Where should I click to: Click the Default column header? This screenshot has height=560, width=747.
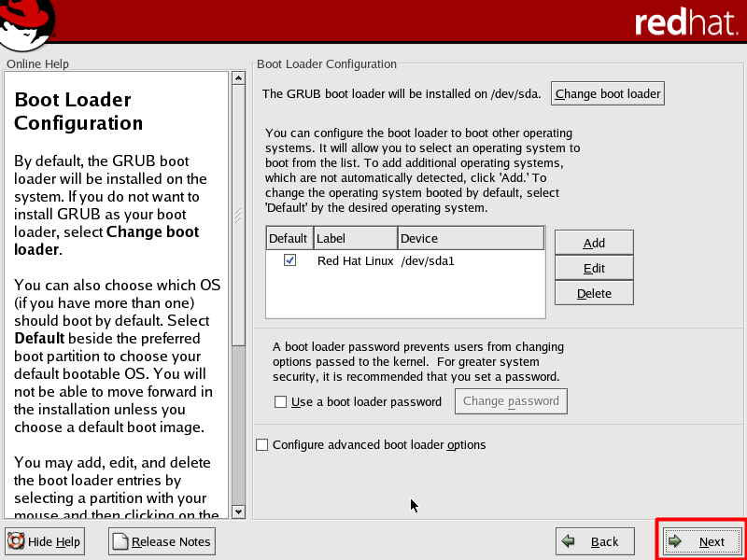(x=289, y=238)
